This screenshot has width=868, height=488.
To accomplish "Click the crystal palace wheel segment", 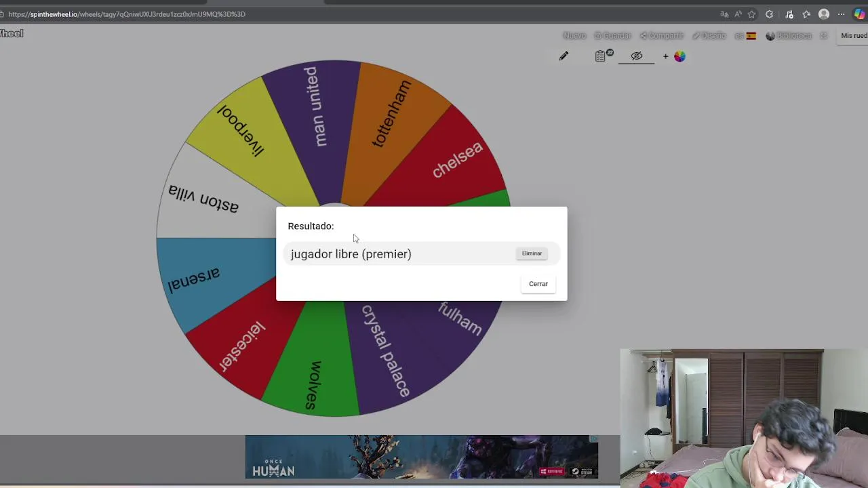I will 384,350.
